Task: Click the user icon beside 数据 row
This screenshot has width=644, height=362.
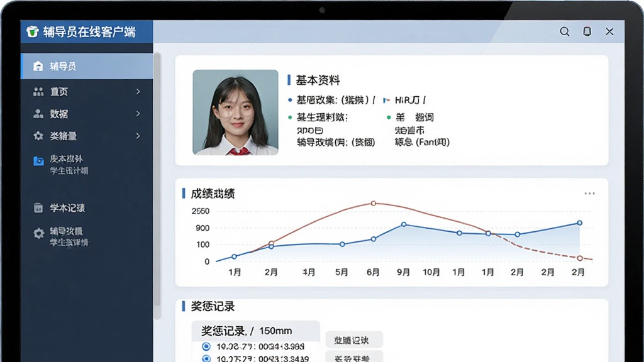Action: [x=38, y=114]
